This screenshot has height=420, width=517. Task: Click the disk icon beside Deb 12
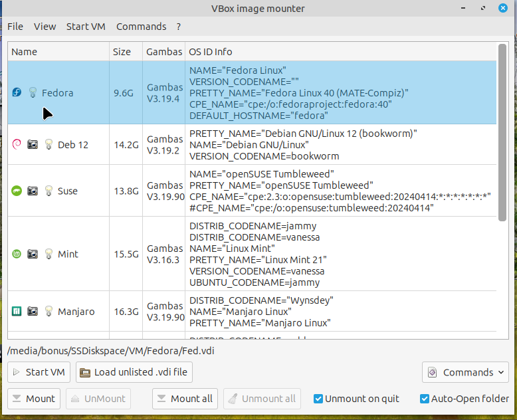click(x=33, y=144)
